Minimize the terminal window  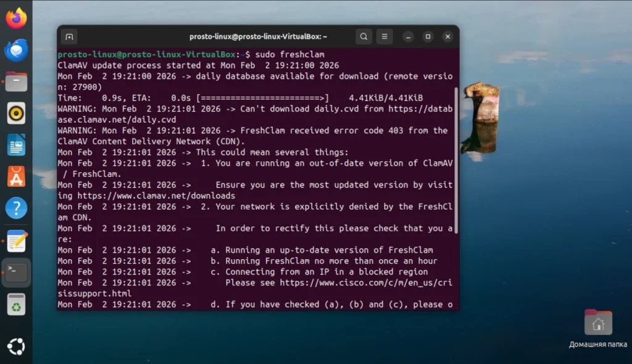(409, 36)
